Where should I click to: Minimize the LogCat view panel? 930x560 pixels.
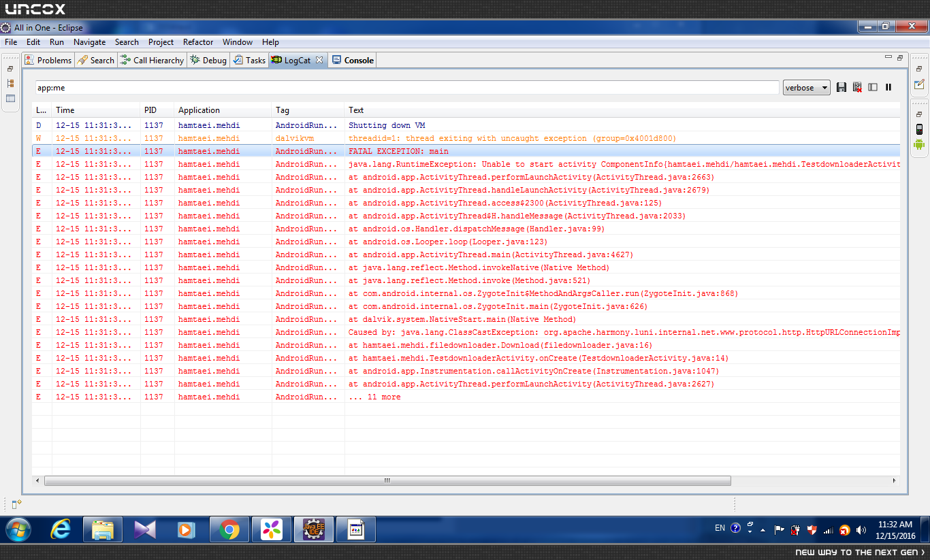888,58
